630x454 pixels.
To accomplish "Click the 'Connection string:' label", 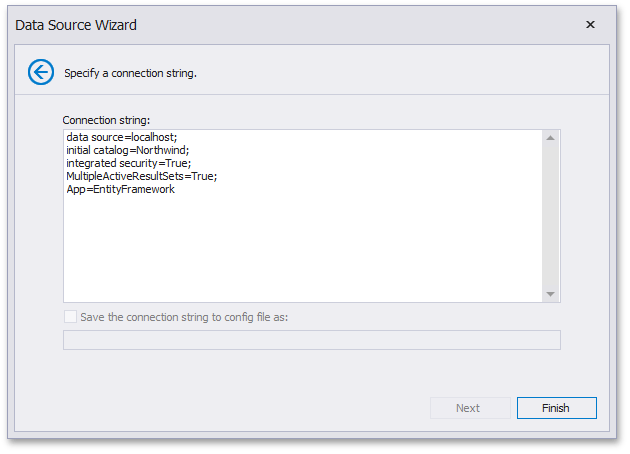I will pyautogui.click(x=106, y=120).
